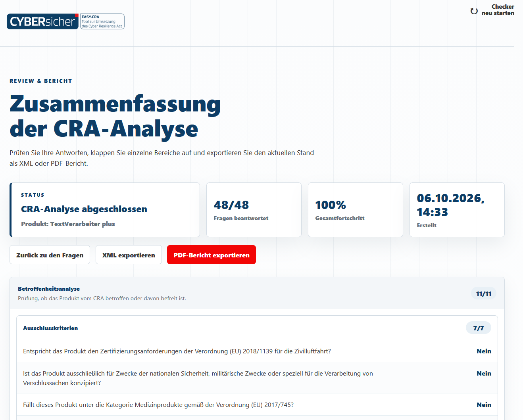Click the "Gesamtfortschritt" label
The image size is (523, 420).
point(340,218)
